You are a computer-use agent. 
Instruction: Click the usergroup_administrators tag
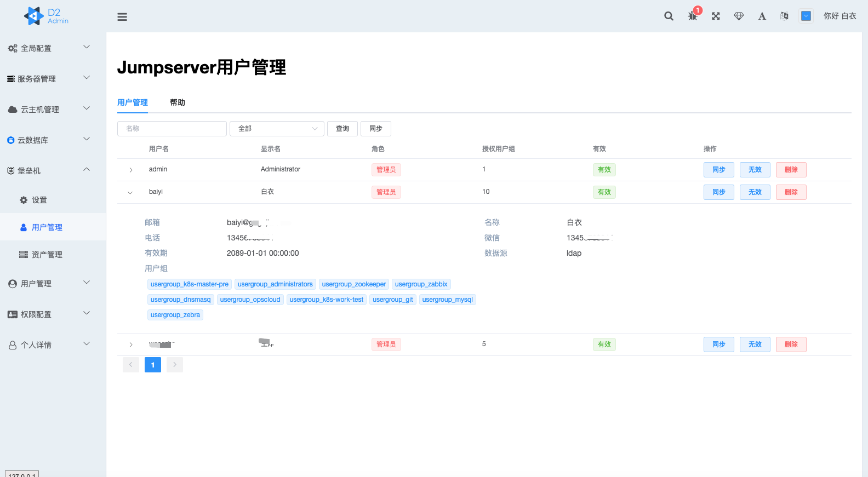point(275,284)
